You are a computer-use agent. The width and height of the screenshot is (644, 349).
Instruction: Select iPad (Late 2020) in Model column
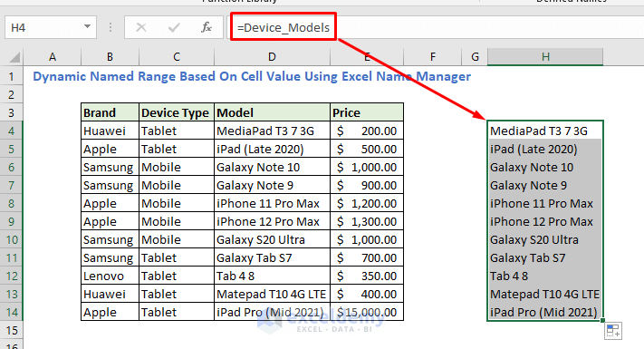(272, 149)
